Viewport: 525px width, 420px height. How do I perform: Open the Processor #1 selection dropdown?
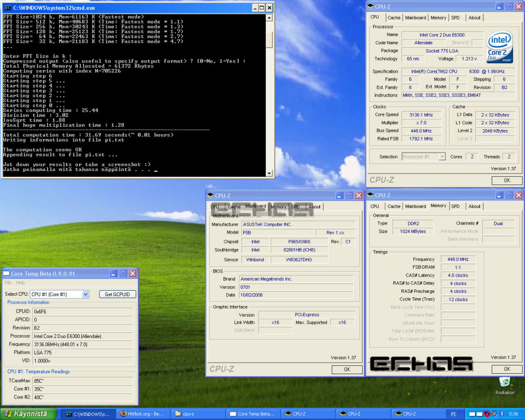(x=442, y=157)
